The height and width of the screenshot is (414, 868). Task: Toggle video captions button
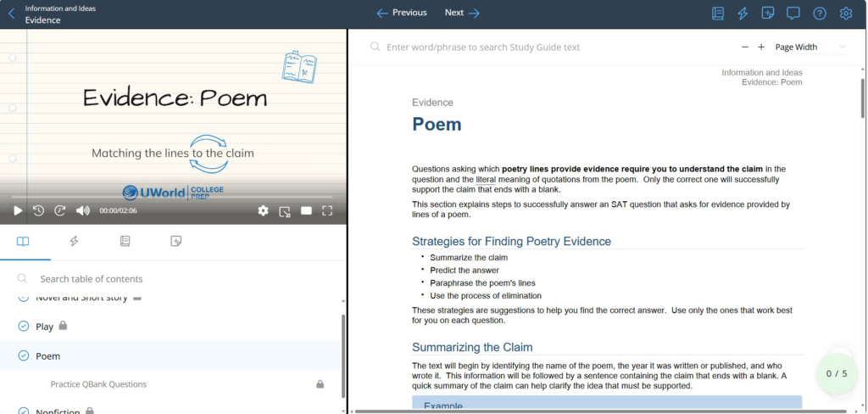click(306, 210)
